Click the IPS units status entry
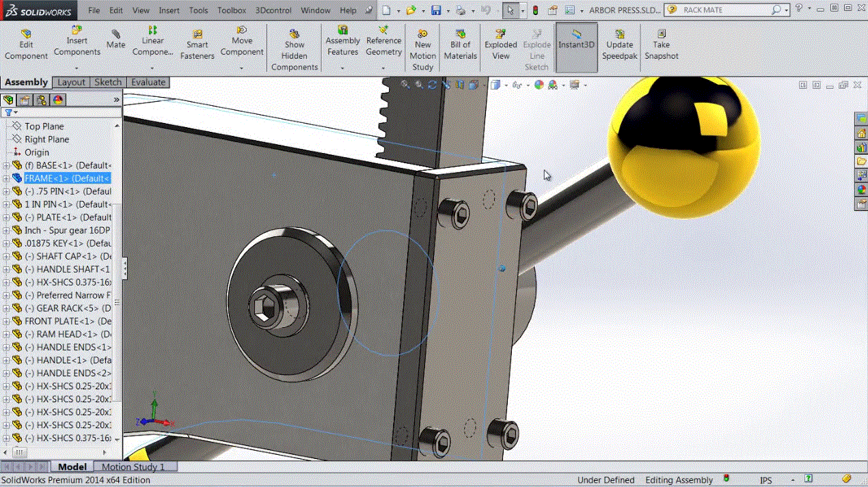 (766, 480)
